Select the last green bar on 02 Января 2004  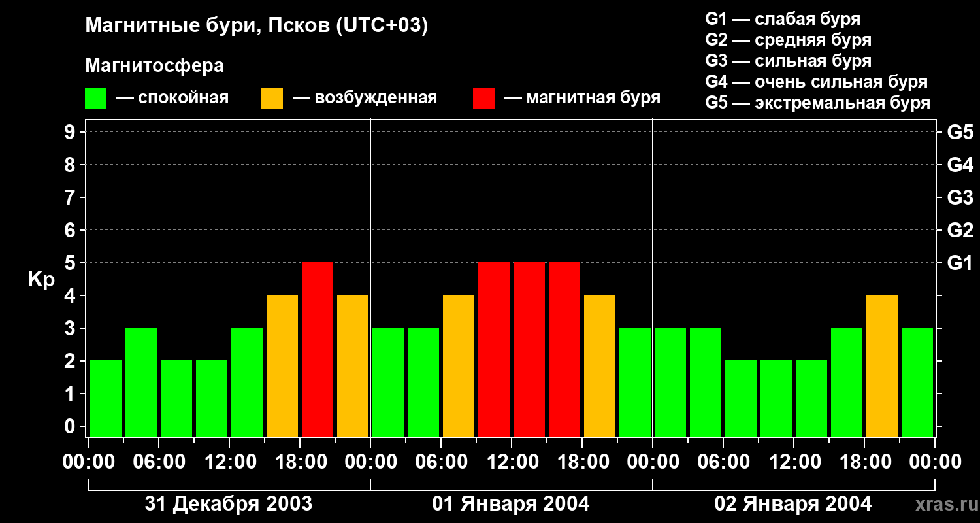917,382
